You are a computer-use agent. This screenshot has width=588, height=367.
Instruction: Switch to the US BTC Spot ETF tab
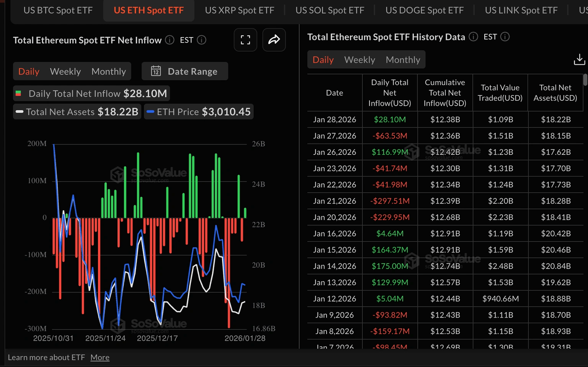[58, 10]
